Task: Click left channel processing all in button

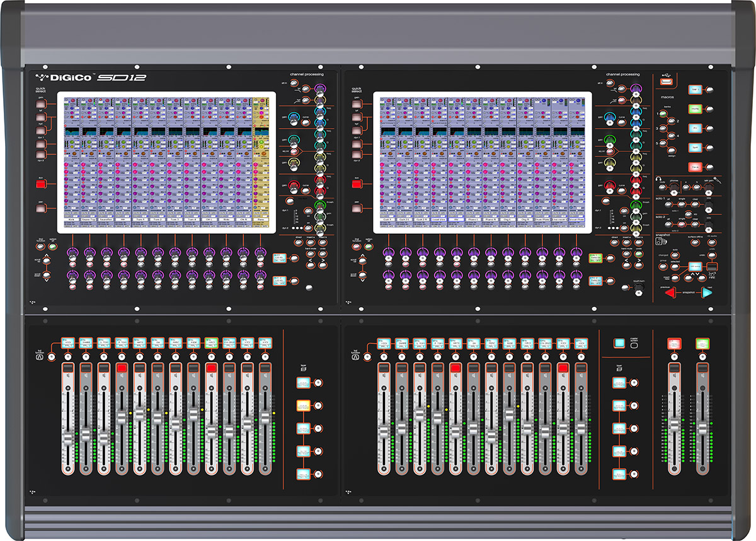Action: pyautogui.click(x=294, y=83)
